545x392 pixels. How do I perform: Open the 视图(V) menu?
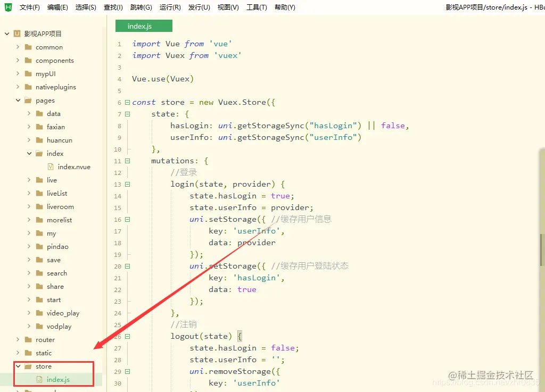point(228,7)
